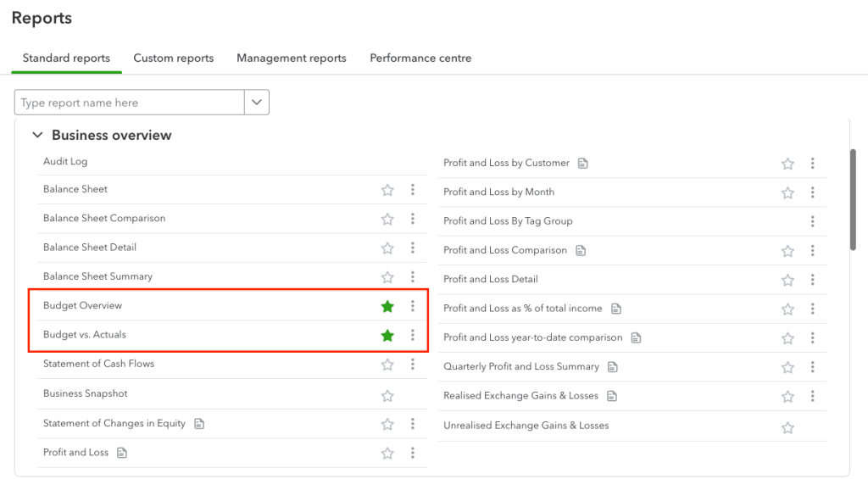Open the Statement of Cash Flows report

(98, 364)
